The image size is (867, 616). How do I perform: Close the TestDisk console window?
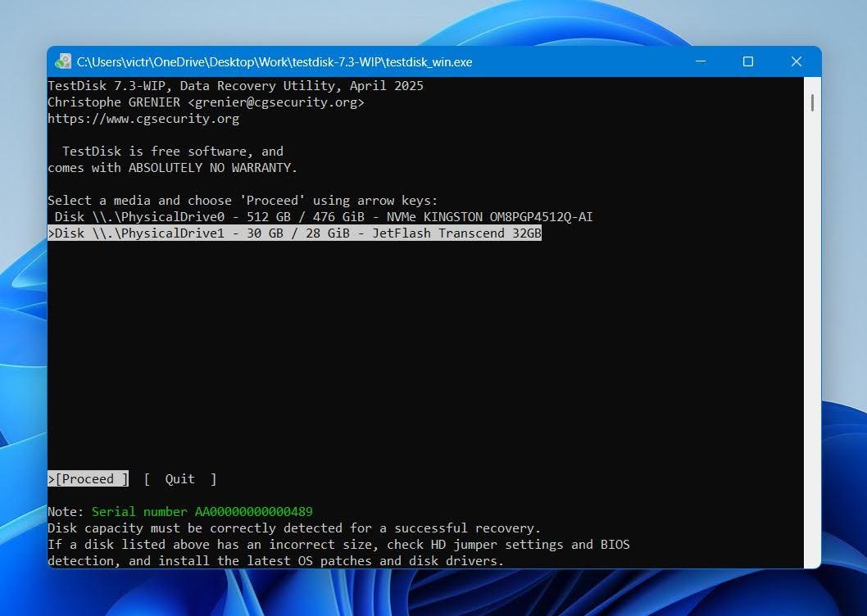pos(797,61)
